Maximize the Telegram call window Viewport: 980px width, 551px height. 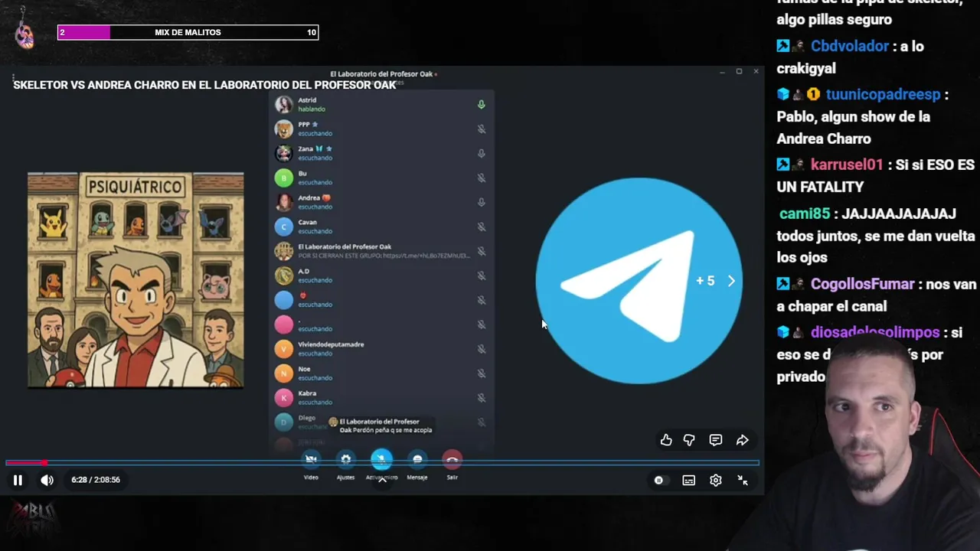click(x=739, y=71)
